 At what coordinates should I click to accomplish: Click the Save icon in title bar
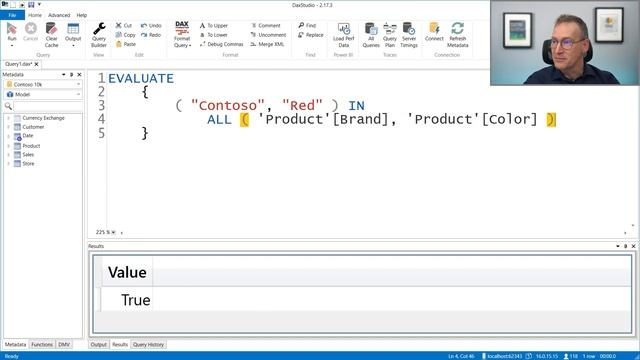click(31, 4)
